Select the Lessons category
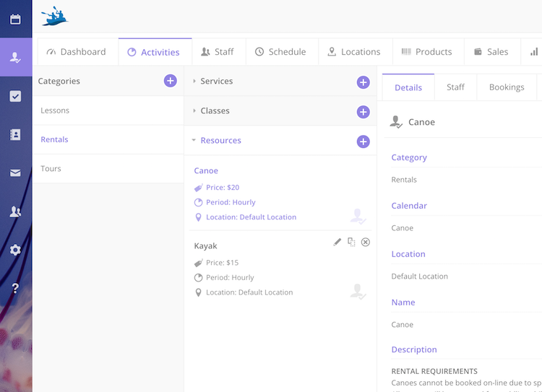This screenshot has width=542, height=392. pos(108,110)
